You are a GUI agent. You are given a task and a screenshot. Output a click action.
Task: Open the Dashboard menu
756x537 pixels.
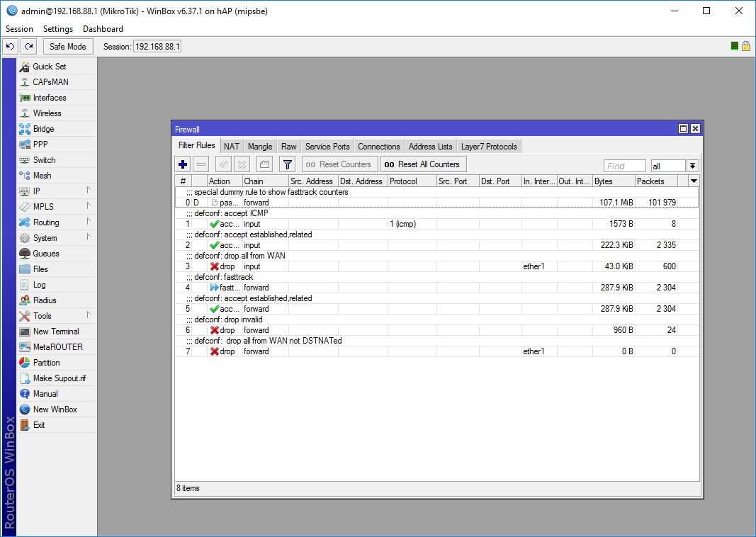103,29
